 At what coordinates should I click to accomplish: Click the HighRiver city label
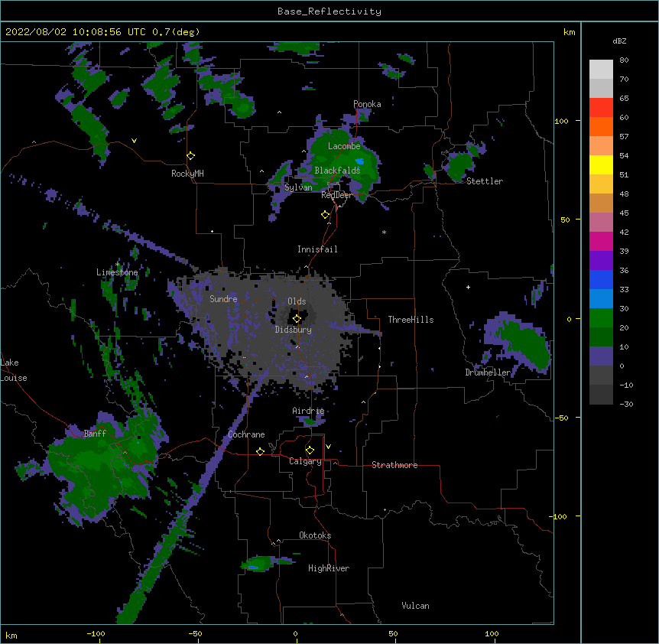(x=329, y=568)
